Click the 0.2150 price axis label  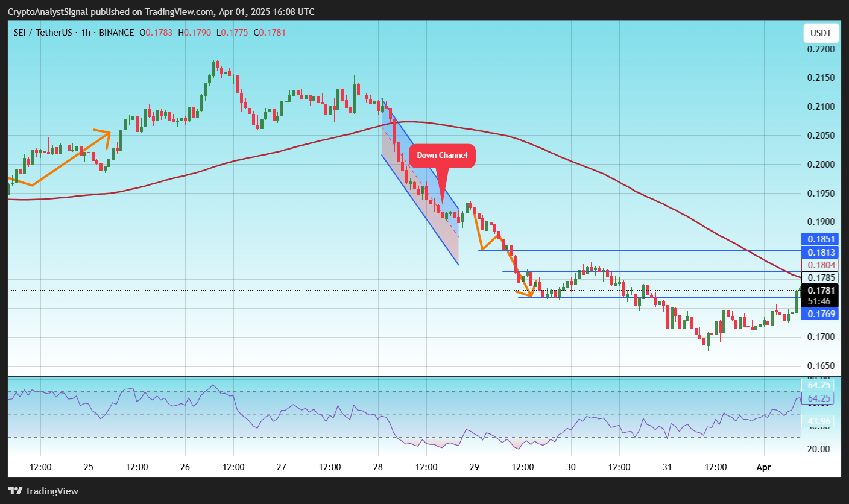[821, 78]
